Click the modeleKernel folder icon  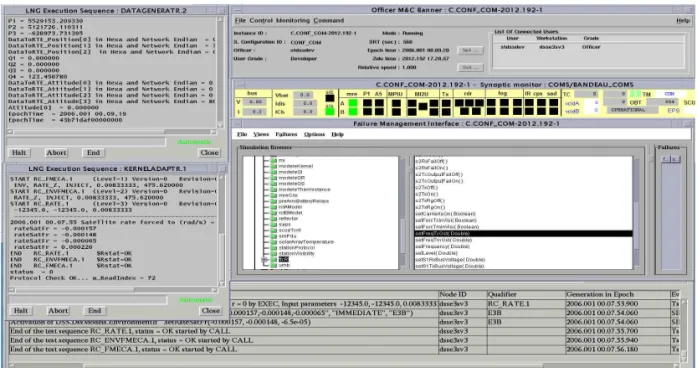point(274,166)
